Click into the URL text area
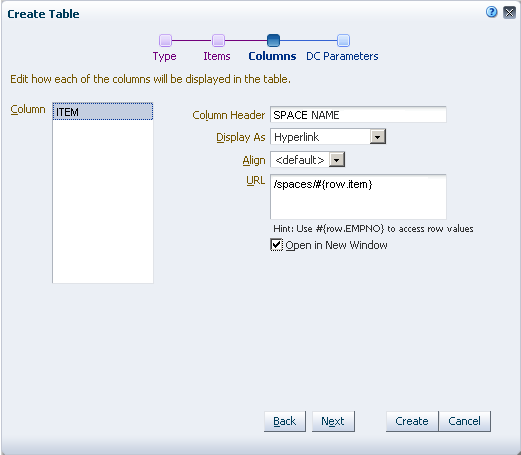Image resolution: width=521 pixels, height=455 pixels. point(358,197)
